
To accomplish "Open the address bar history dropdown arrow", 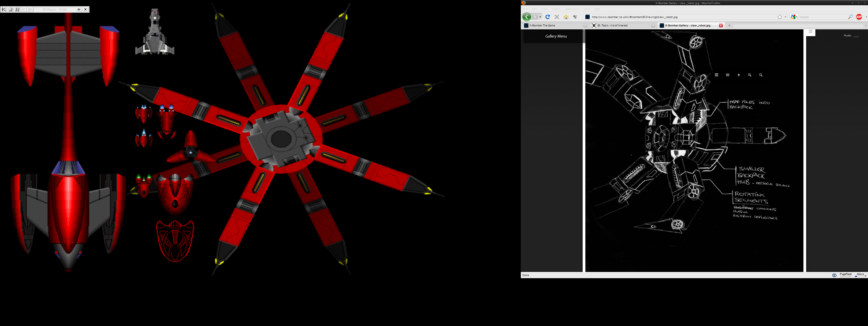I will pos(786,17).
